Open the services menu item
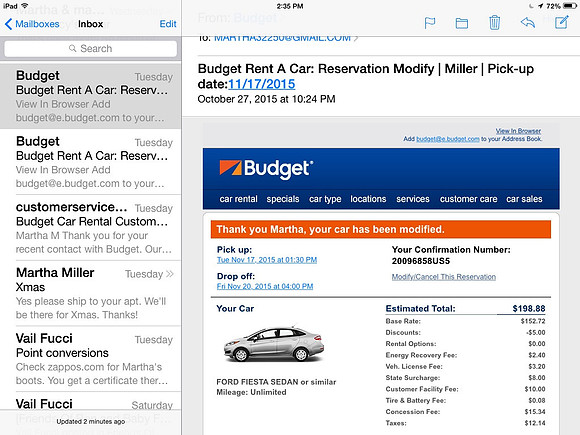Viewport: 580px width, 435px height. [413, 199]
